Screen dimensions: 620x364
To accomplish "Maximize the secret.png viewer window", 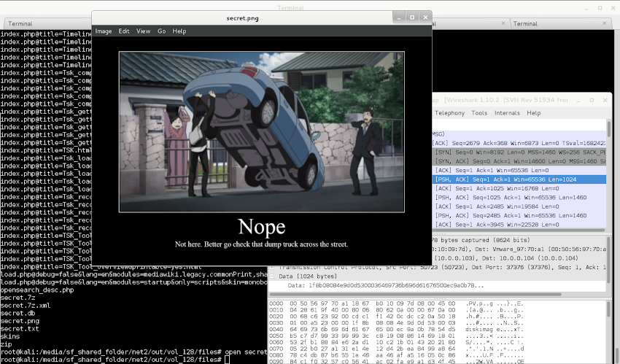I will 412,18.
